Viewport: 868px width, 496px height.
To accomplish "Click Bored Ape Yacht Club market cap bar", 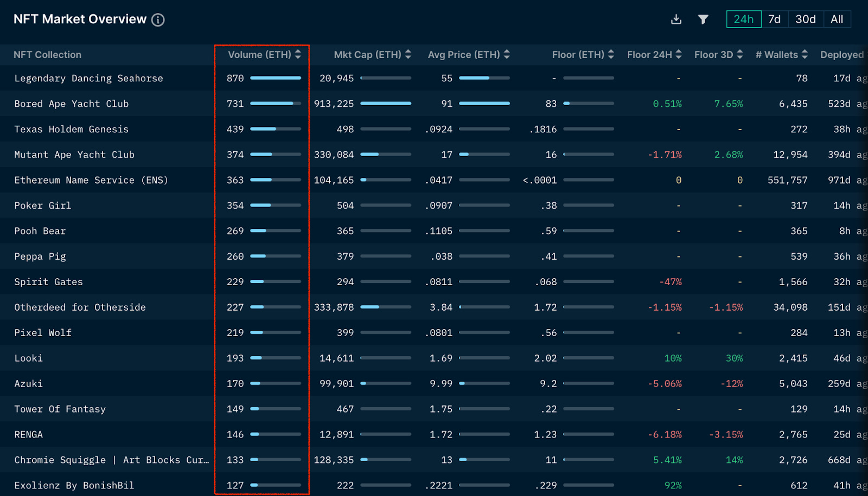I will [386, 104].
